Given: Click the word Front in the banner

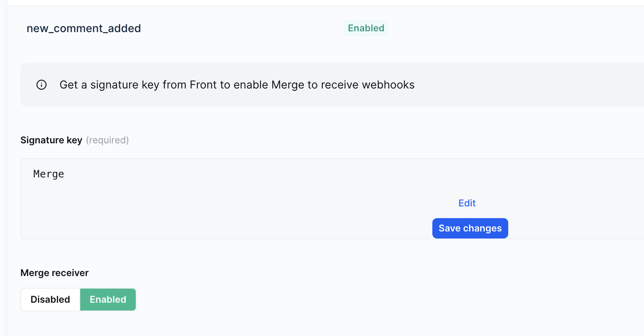Looking at the screenshot, I should [202, 85].
